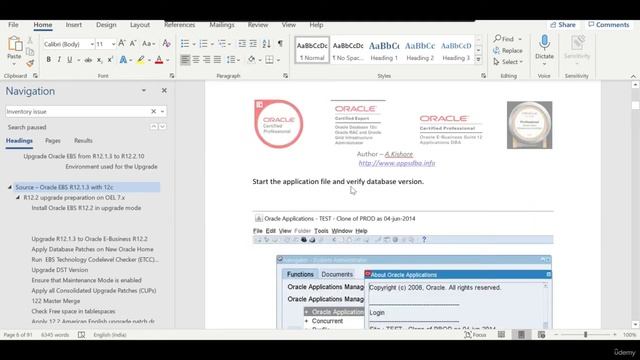Screen dimensions: 640x360
Task: Click the Multilevel list icon
Action: point(222,43)
